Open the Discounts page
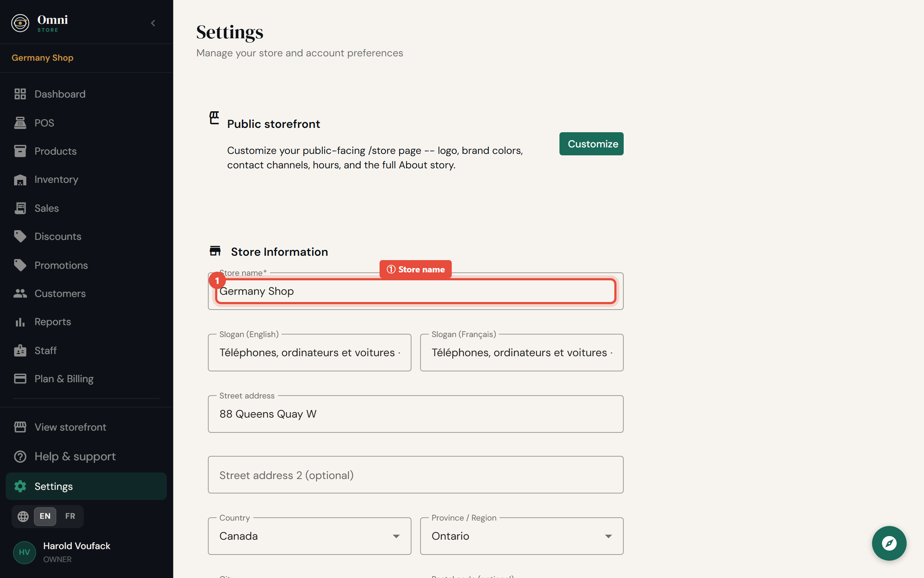The width and height of the screenshot is (924, 578). 86,236
